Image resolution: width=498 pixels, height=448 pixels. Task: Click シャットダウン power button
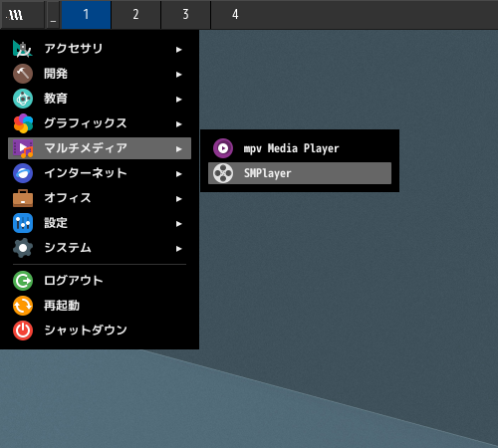pyautogui.click(x=100, y=331)
